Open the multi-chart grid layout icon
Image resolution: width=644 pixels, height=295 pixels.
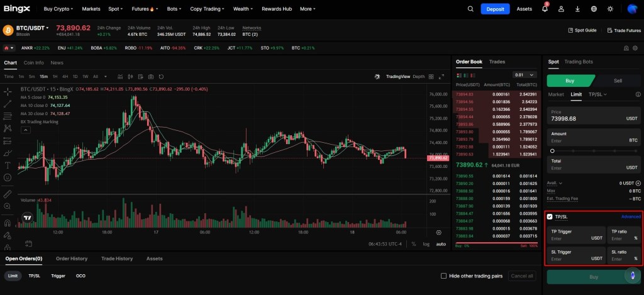click(431, 77)
